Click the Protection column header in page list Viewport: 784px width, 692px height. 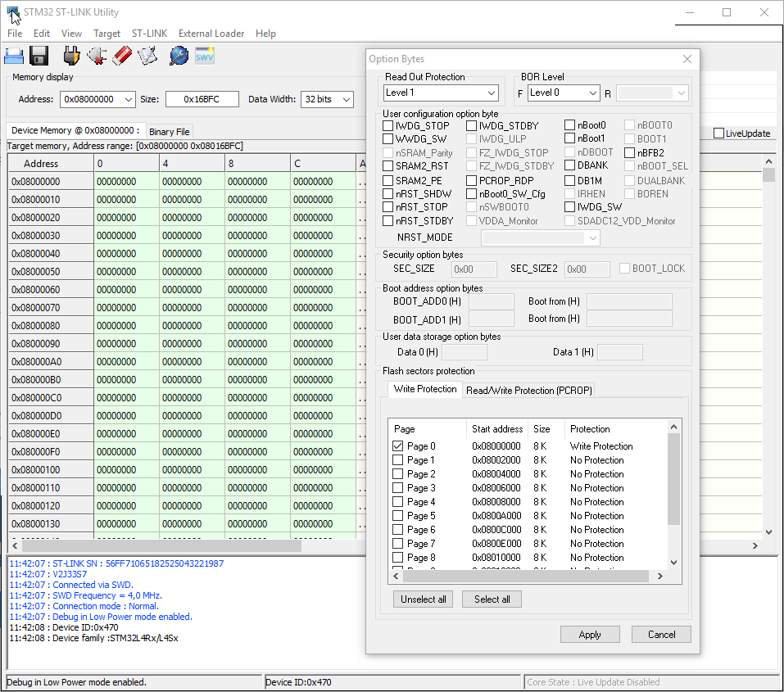pyautogui.click(x=590, y=429)
